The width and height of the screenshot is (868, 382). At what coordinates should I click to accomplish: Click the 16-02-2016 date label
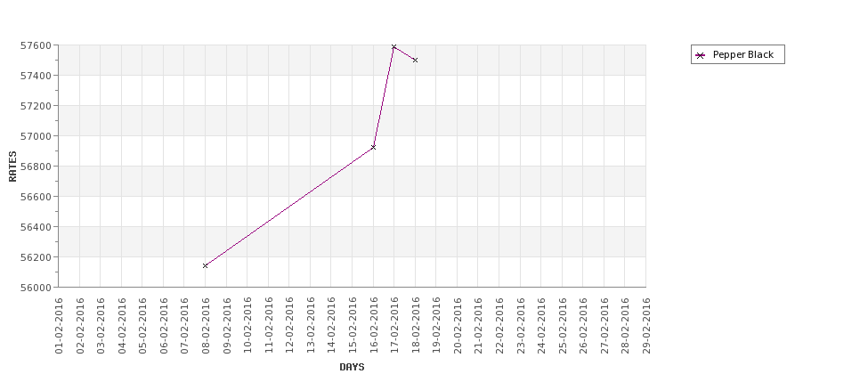click(374, 326)
